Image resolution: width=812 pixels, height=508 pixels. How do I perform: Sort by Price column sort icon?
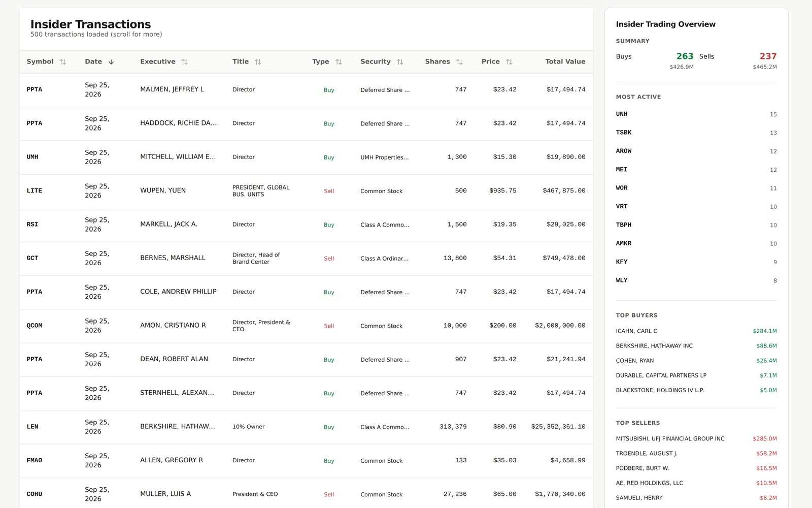click(509, 62)
